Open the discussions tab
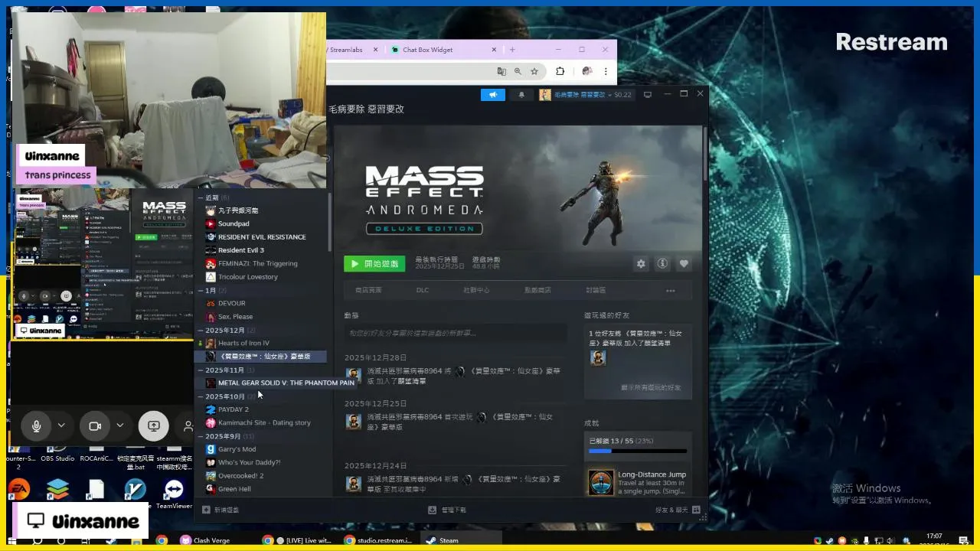The image size is (980, 551). coord(596,291)
